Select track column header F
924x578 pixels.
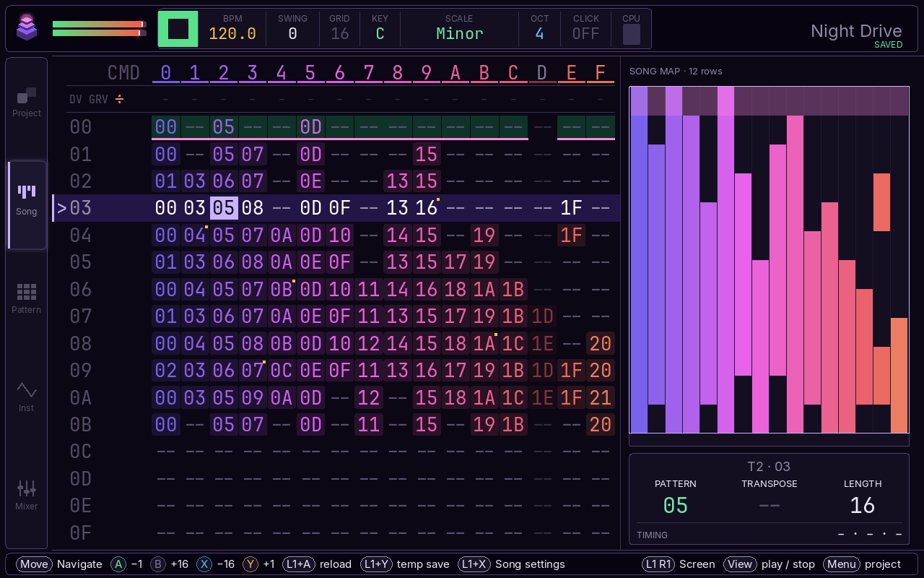click(x=600, y=72)
